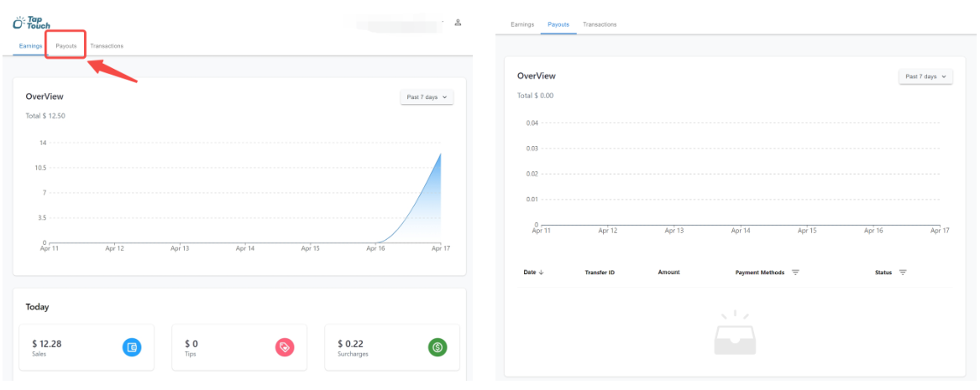Click the blue Sales wallet icon
This screenshot has height=390, width=980.
(x=131, y=346)
